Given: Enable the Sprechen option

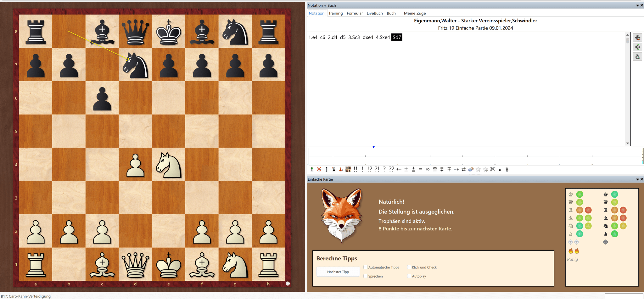Looking at the screenshot, I should click(x=366, y=276).
